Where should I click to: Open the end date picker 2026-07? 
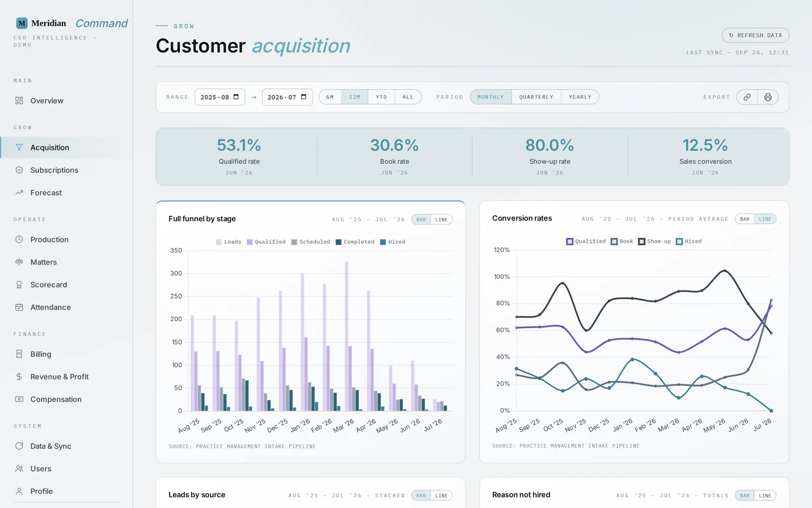(x=287, y=97)
